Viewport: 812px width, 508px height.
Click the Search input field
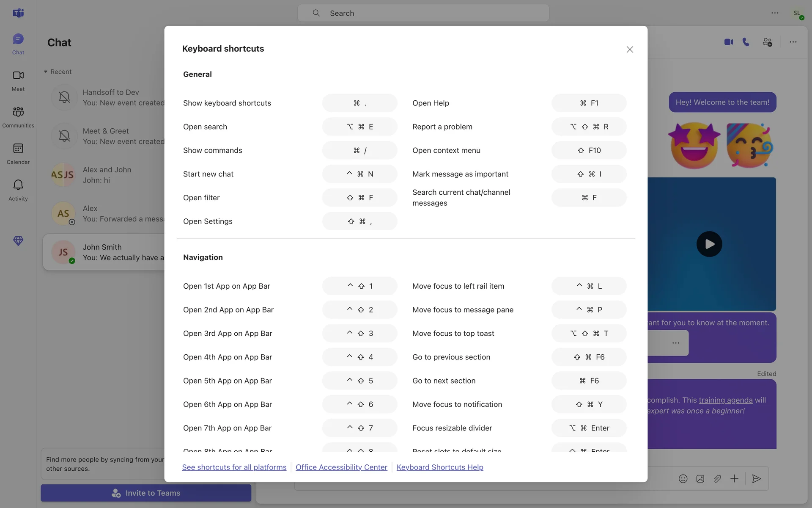(423, 13)
